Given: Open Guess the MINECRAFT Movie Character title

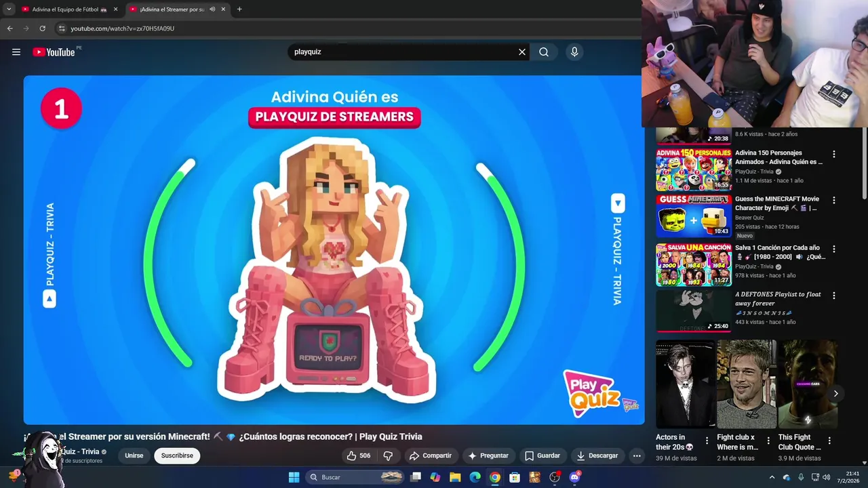Looking at the screenshot, I should 777,203.
